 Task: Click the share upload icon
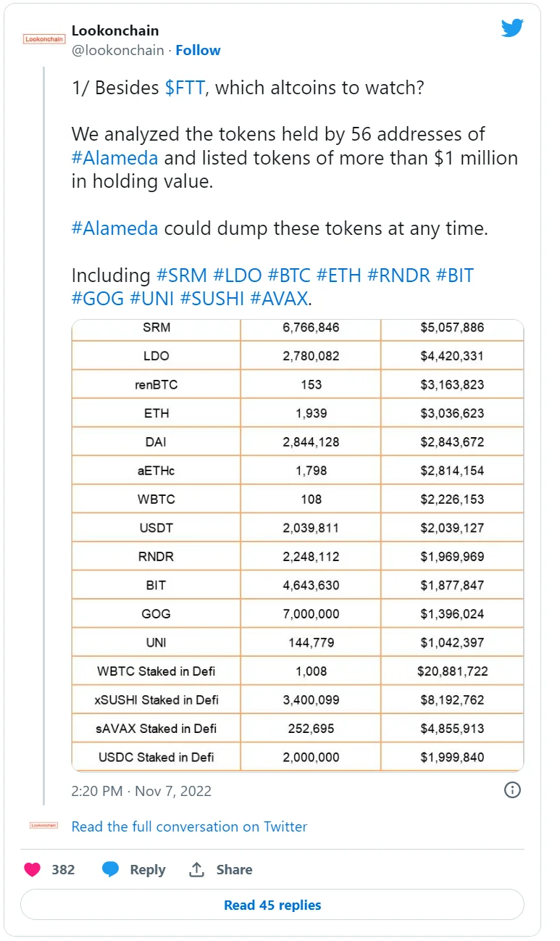[x=196, y=869]
